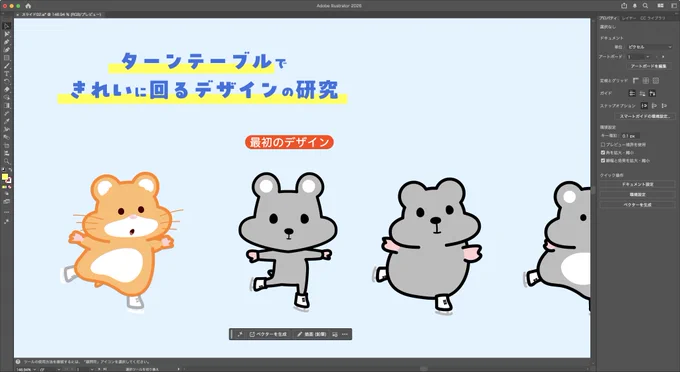
Task: Click the 環境設定 quick action
Action: click(637, 195)
